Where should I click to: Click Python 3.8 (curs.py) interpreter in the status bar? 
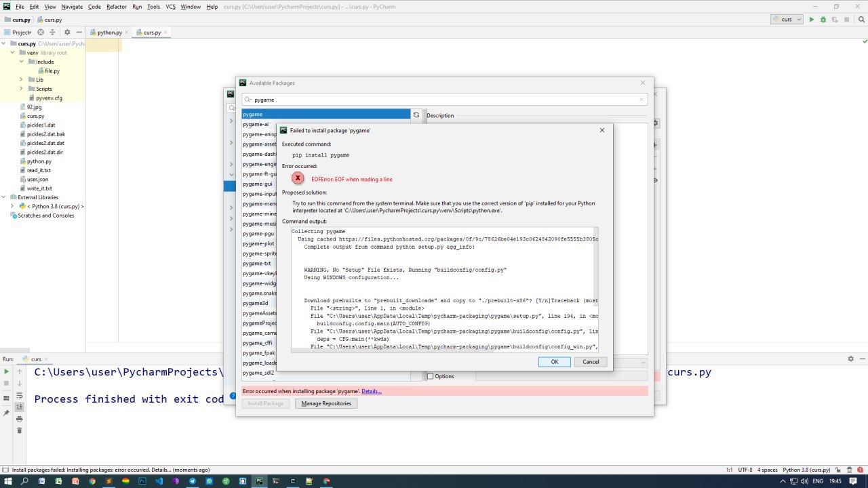pyautogui.click(x=806, y=470)
